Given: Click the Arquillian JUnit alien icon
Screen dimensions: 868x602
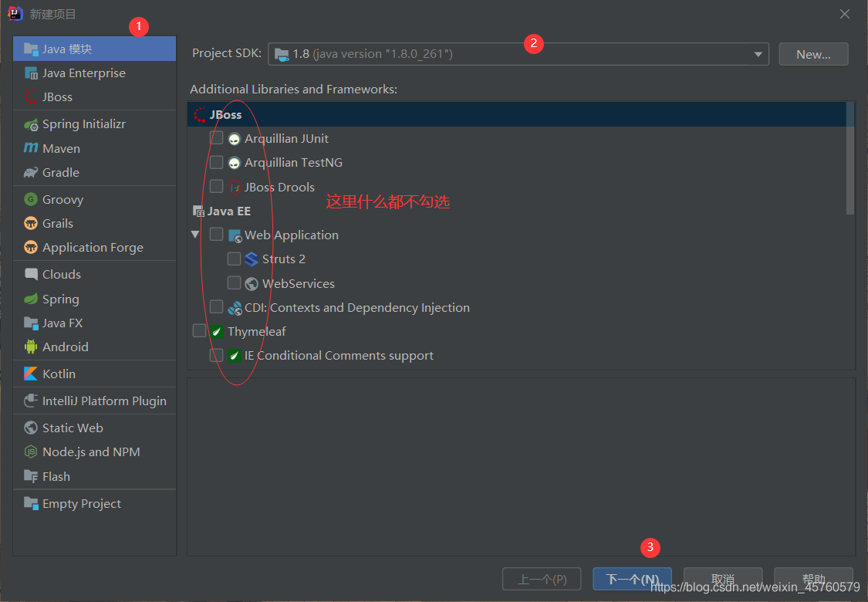Looking at the screenshot, I should coord(234,139).
